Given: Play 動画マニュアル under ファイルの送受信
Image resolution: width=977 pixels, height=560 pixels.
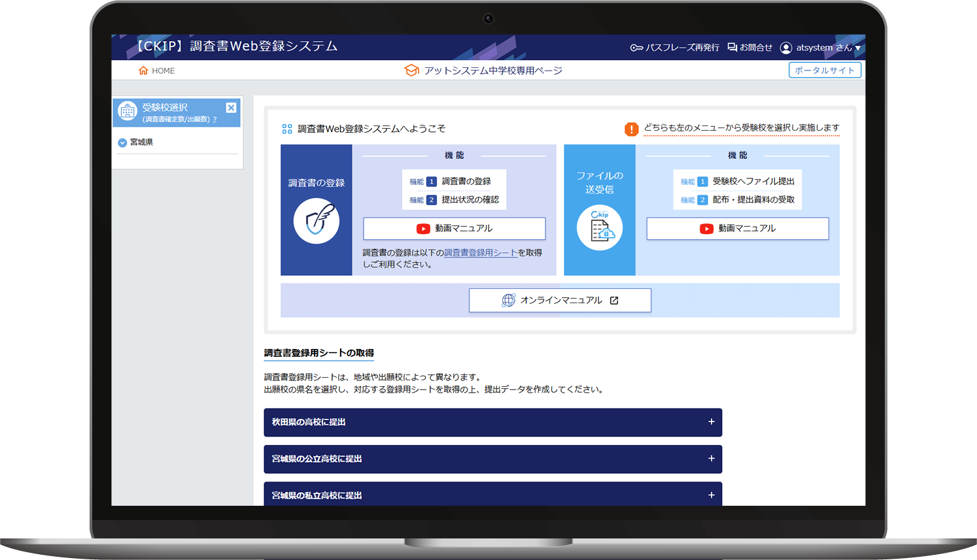Looking at the screenshot, I should (x=737, y=229).
